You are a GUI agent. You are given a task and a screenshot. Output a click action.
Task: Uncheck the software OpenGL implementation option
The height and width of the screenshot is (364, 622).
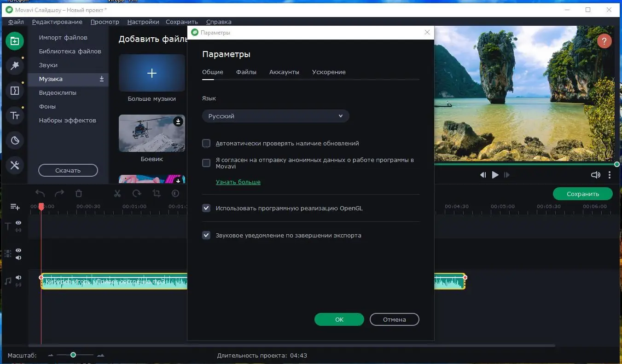(206, 208)
